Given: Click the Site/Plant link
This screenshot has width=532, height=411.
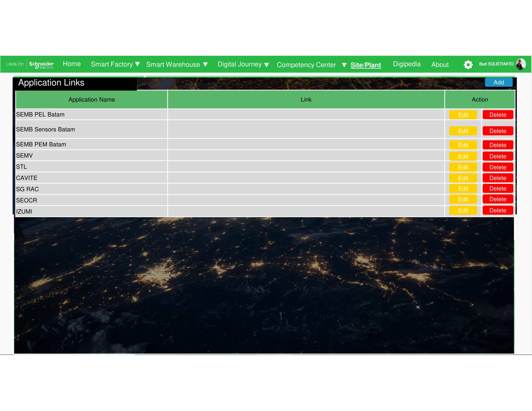Looking at the screenshot, I should (x=366, y=65).
